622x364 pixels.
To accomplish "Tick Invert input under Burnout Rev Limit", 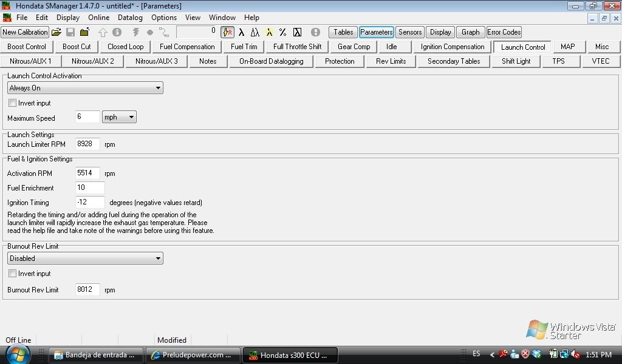I will (x=12, y=273).
